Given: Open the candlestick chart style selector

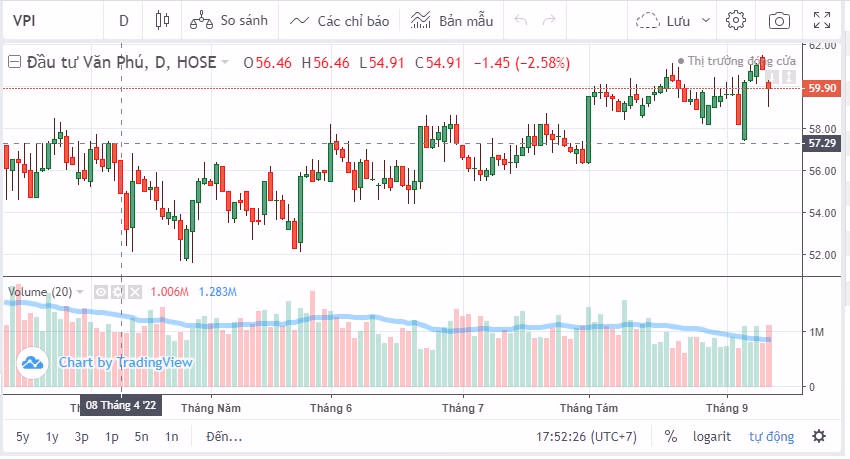Looking at the screenshot, I should pyautogui.click(x=163, y=20).
